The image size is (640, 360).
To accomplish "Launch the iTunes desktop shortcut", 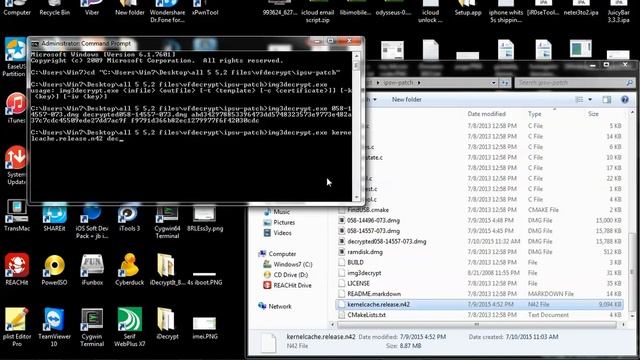I will tap(16, 109).
